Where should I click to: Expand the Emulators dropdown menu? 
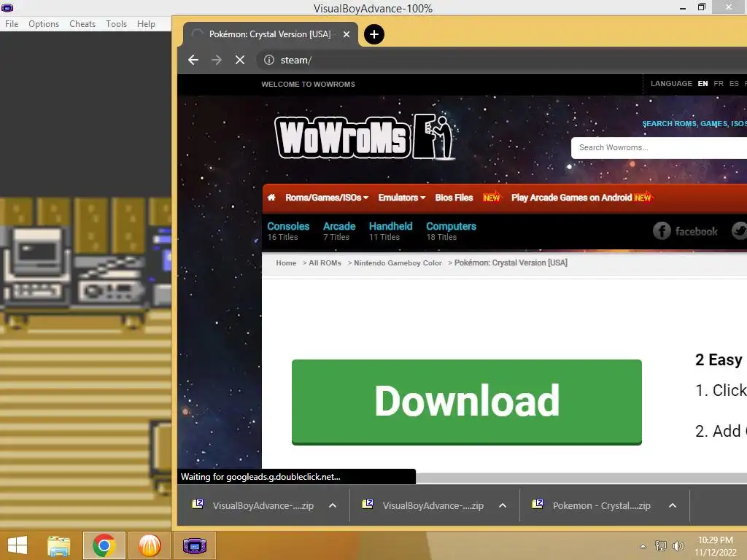(x=402, y=198)
